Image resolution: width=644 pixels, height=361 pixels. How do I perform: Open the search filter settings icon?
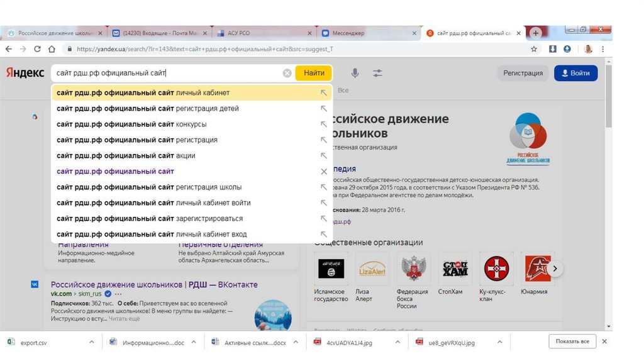(377, 73)
